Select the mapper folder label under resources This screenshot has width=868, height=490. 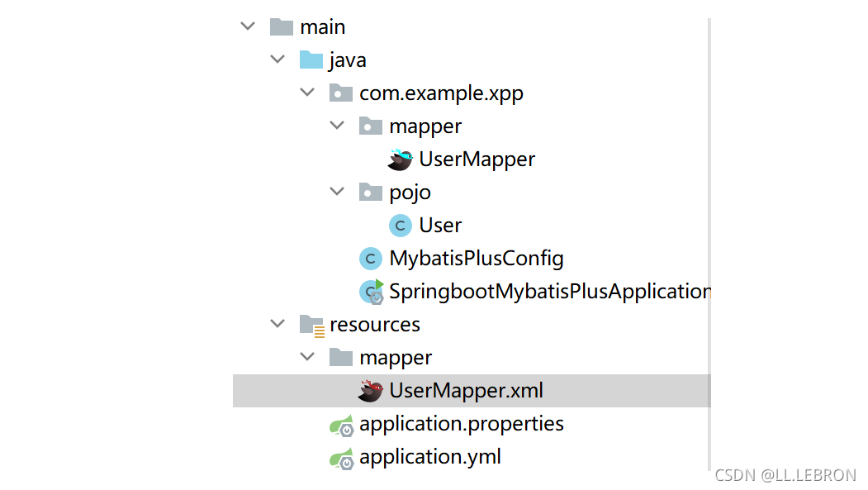click(396, 359)
